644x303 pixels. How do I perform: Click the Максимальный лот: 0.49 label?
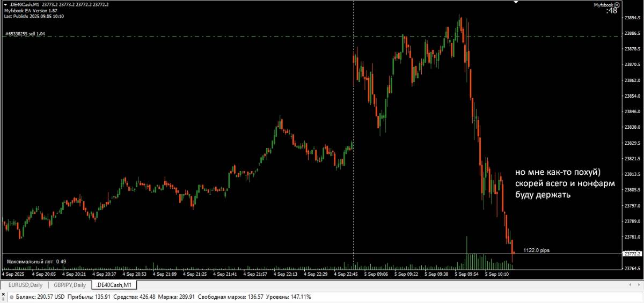pos(36,261)
